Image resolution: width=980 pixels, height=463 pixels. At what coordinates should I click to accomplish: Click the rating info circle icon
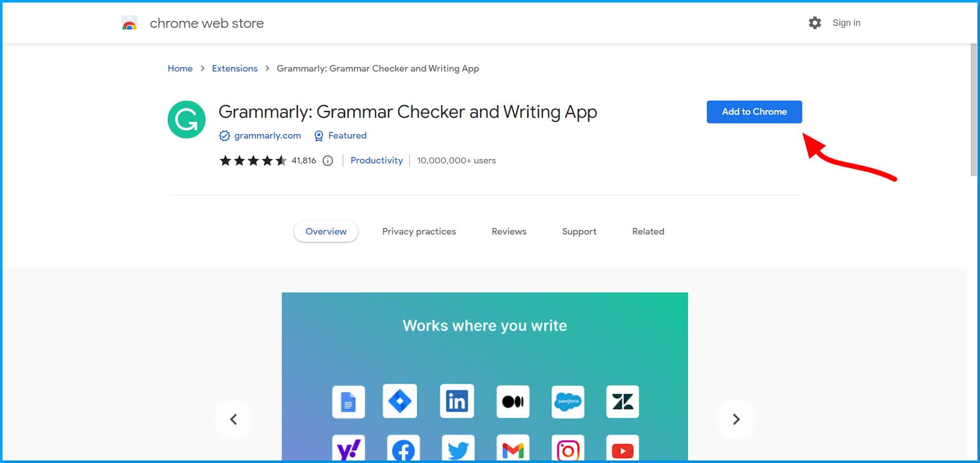click(328, 161)
